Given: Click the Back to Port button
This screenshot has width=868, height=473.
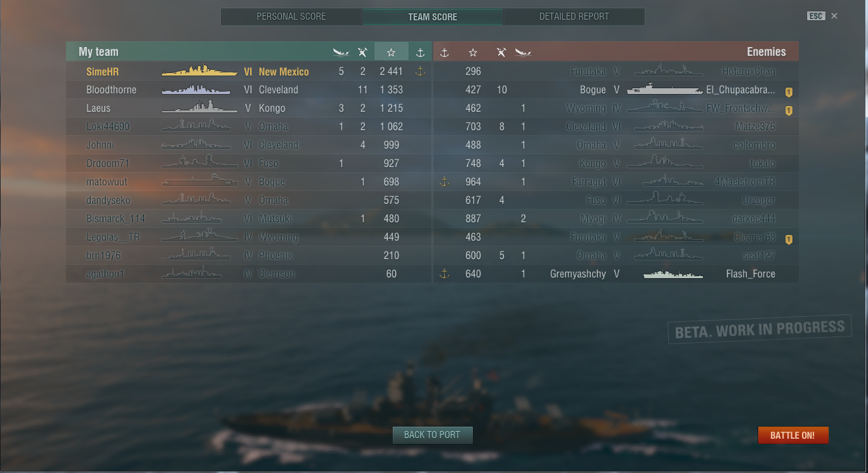Looking at the screenshot, I should 432,435.
